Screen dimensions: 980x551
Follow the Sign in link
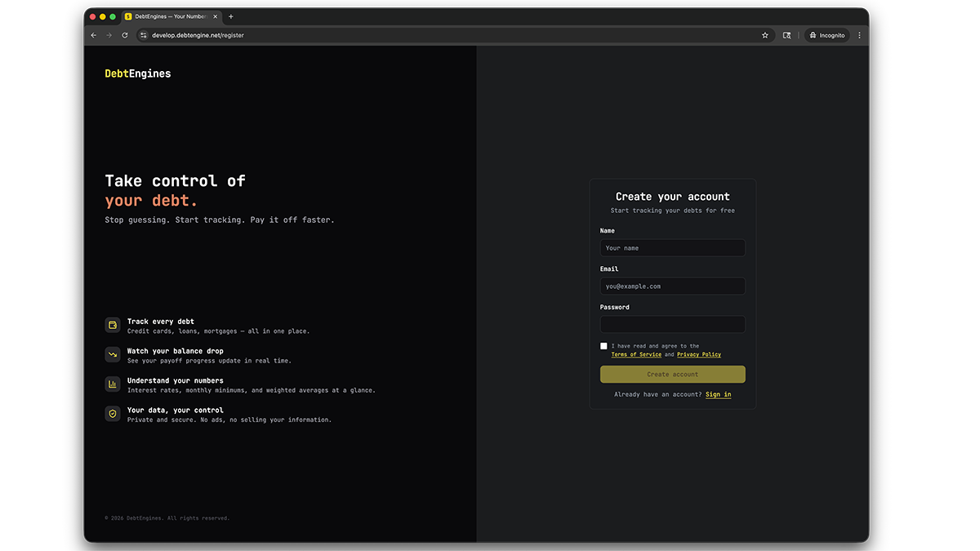tap(718, 394)
